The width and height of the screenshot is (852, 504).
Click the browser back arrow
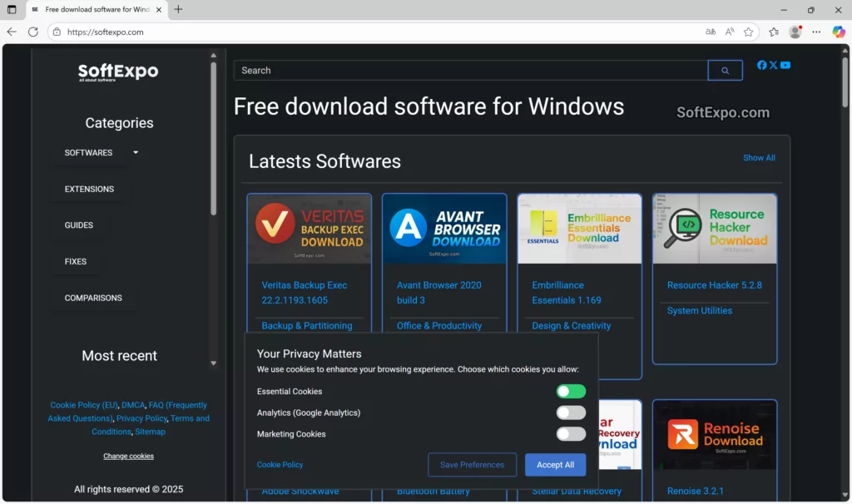(x=12, y=32)
